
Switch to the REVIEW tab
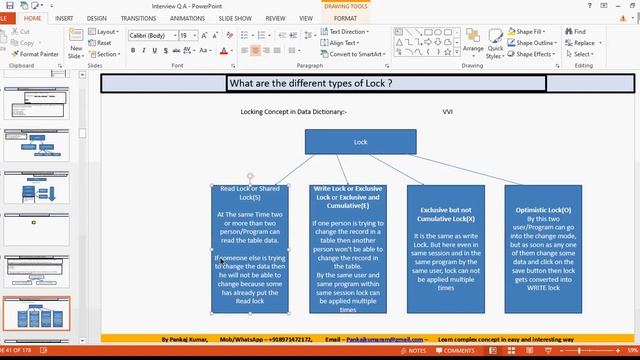click(x=276, y=18)
